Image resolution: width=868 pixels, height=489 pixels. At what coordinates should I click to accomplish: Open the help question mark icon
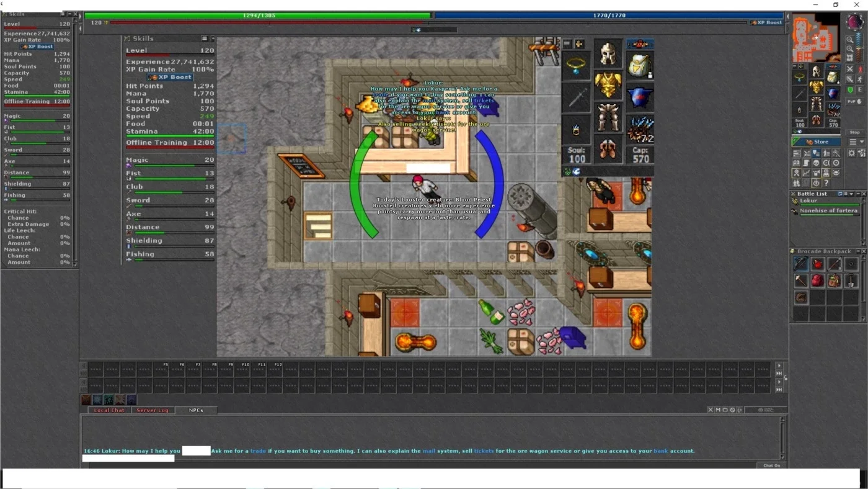[826, 182]
